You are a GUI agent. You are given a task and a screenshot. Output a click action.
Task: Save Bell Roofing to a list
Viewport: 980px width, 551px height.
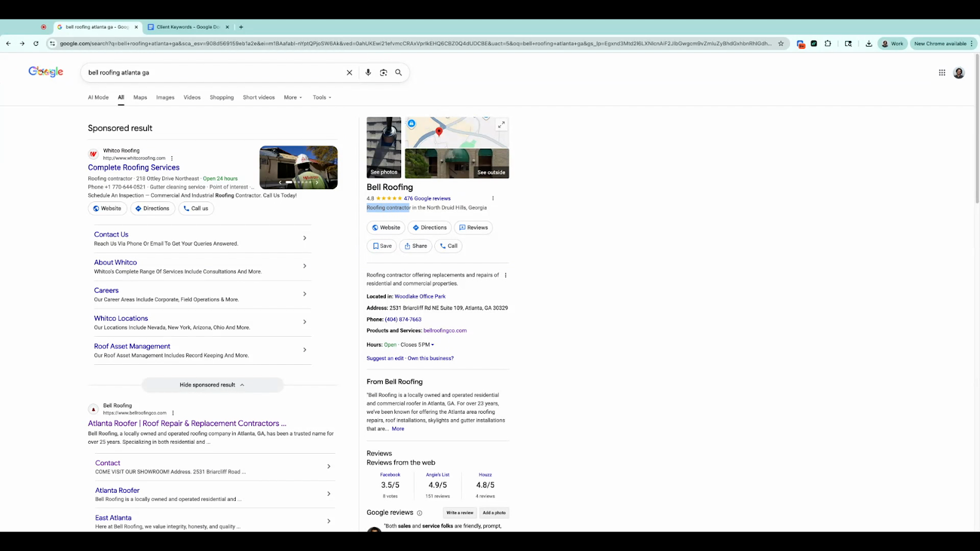coord(382,246)
